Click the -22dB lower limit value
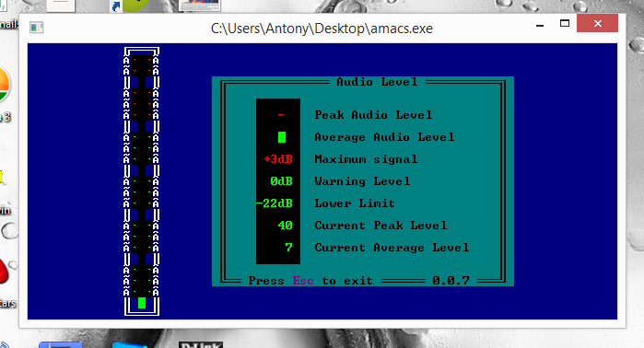The width and height of the screenshot is (644, 348). (275, 203)
